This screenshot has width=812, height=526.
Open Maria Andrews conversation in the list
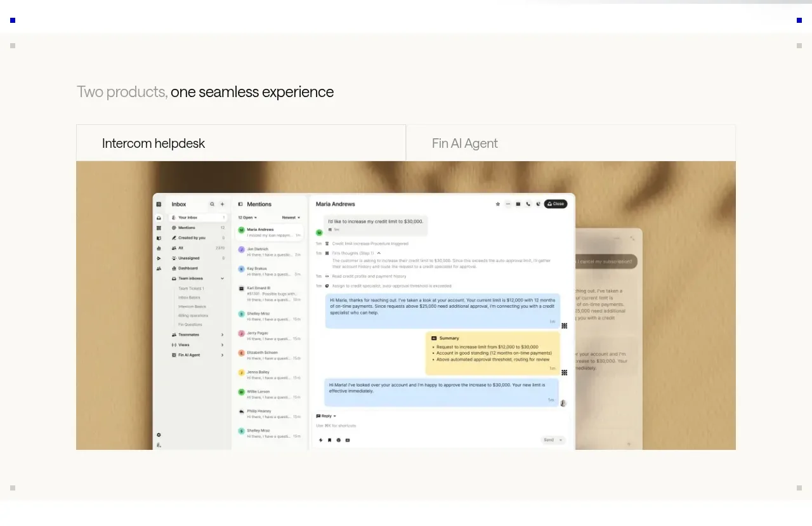click(x=270, y=232)
